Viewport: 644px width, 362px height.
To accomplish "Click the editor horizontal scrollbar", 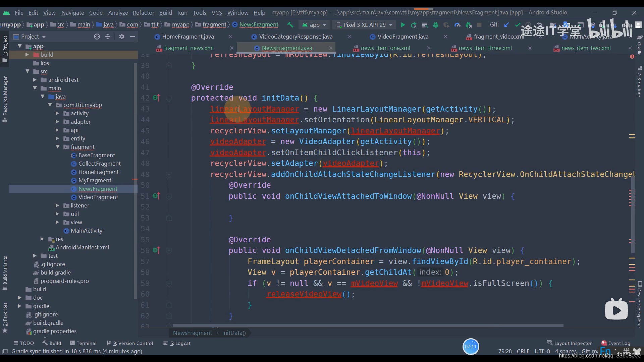I will coord(368,325).
